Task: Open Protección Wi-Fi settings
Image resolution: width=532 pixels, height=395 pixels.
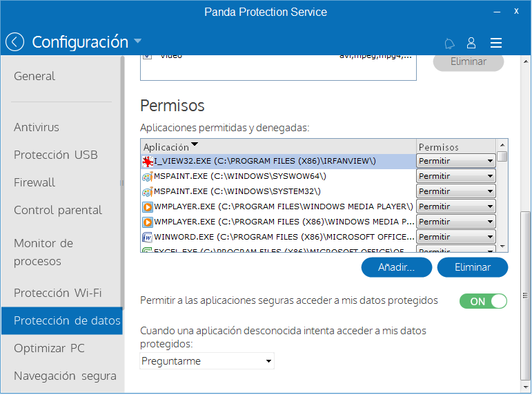Action: point(58,293)
